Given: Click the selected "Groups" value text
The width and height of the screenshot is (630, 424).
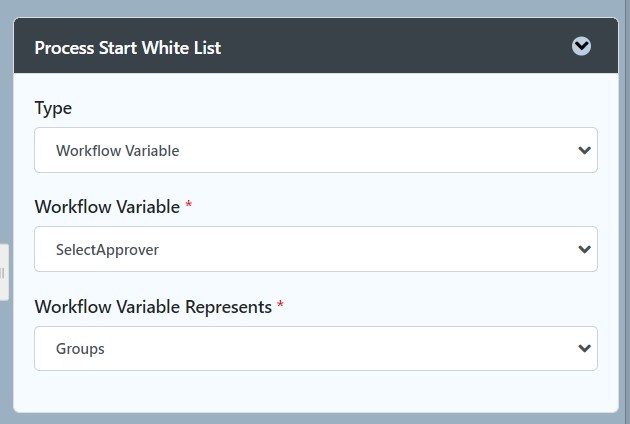Looking at the screenshot, I should click(x=80, y=349).
